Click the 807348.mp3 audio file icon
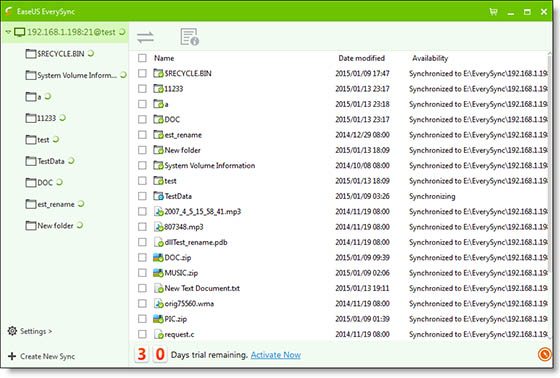The height and width of the screenshot is (378, 560). point(158,227)
